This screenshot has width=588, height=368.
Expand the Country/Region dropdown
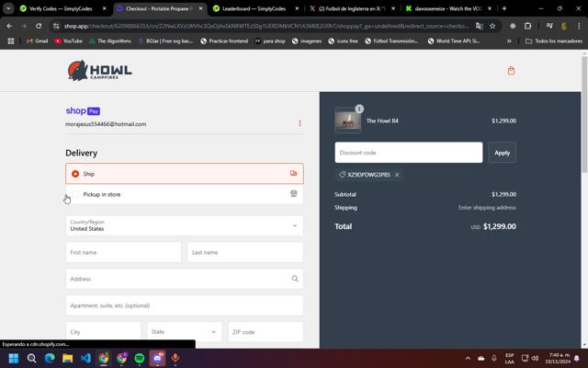(185, 225)
